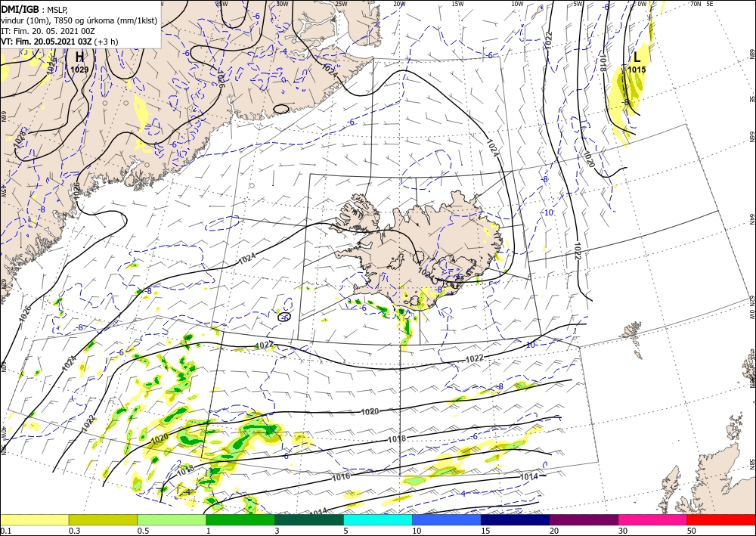Click the legend value 30
The width and height of the screenshot is (756, 536).
click(623, 531)
